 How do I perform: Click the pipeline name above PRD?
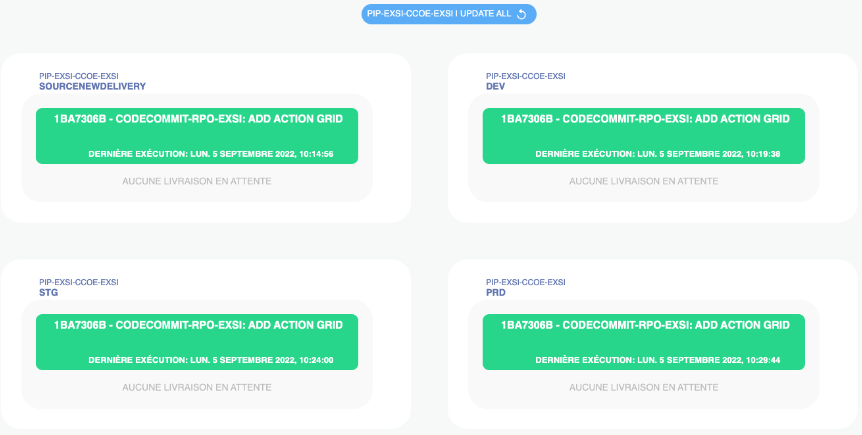tap(526, 282)
